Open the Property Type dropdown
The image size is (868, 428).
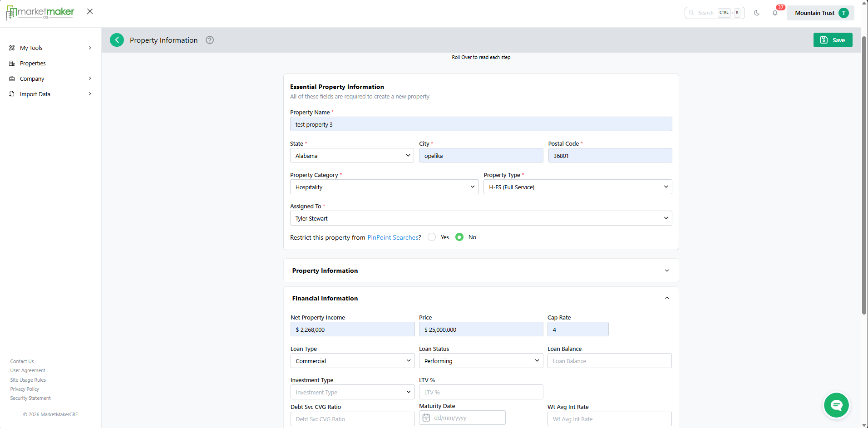[577, 187]
